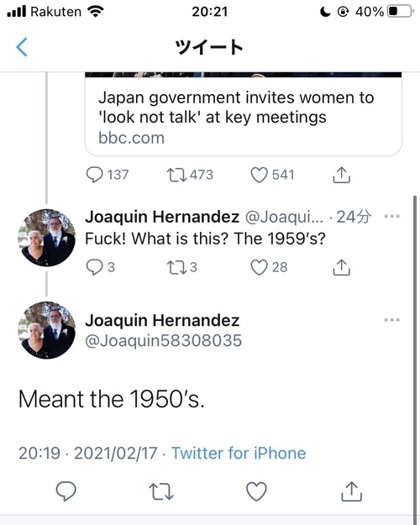
Task: Retweet the 'Meant the 1950's' tweet
Action: coord(161,491)
